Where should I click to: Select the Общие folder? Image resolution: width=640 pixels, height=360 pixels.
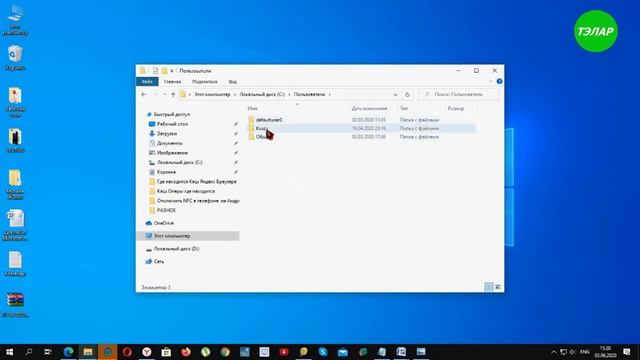(260, 137)
